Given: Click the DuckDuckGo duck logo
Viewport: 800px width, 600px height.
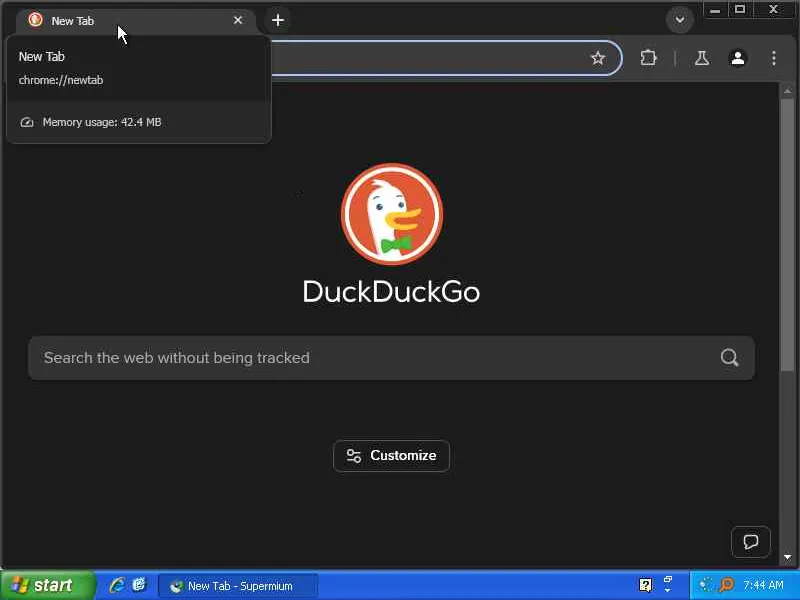Looking at the screenshot, I should 392,214.
